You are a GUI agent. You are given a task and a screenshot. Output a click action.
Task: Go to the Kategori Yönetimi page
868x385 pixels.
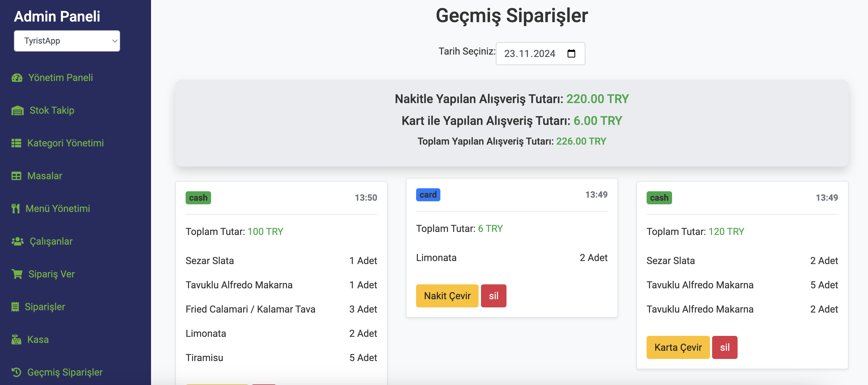66,143
